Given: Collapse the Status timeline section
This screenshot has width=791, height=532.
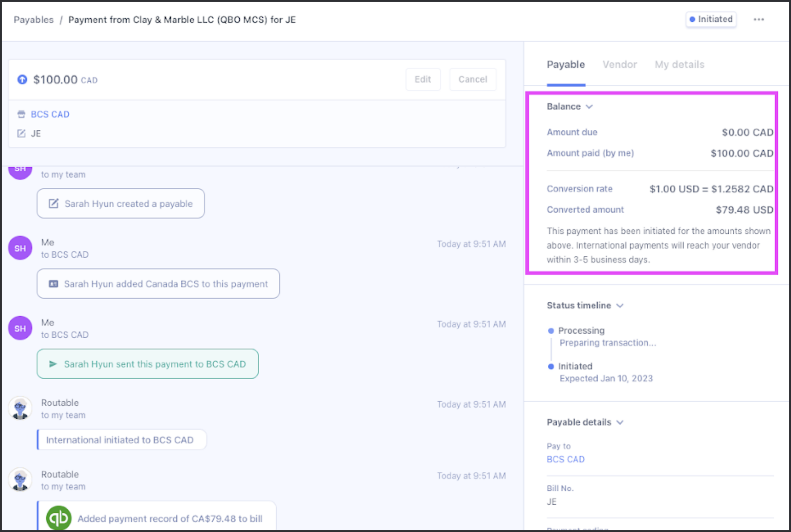Looking at the screenshot, I should click(x=620, y=306).
